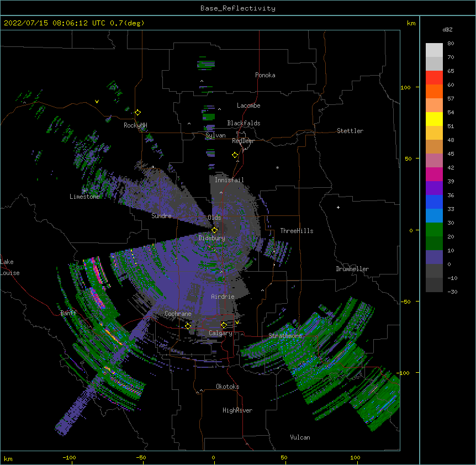Viewport: 476px width, 465px height.
Task: Select the darkest gray -30 to -10 legend swatch
Action: coord(434,285)
